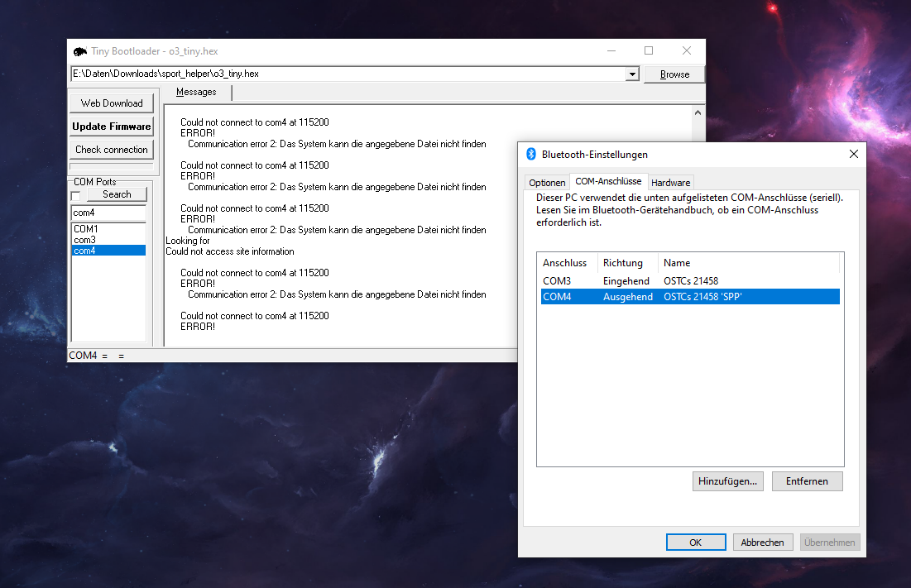Viewport: 911px width, 588px height.
Task: Sort by the Anschluss column header
Action: point(565,263)
